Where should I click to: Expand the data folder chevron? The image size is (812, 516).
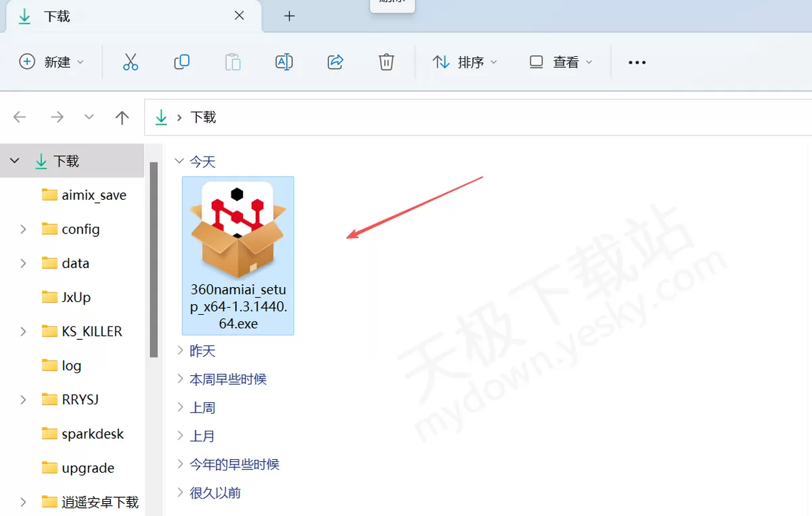pos(23,263)
